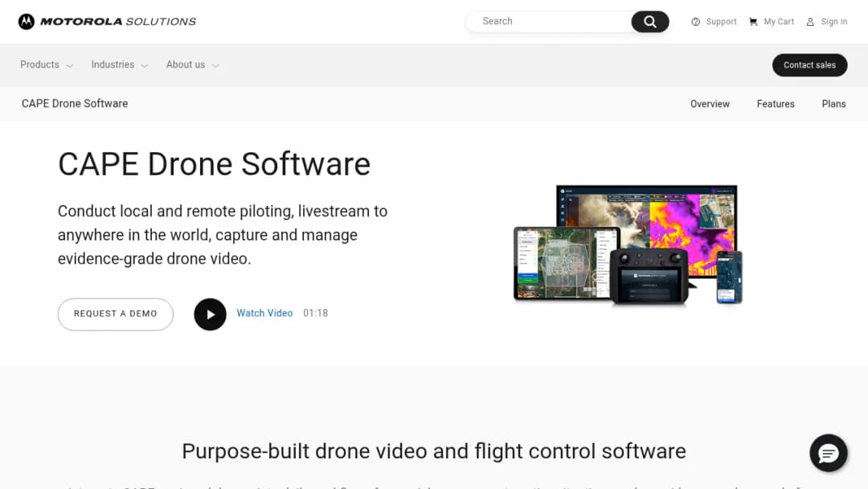Viewport: 868px width, 489px height.
Task: Go to the Overview section tab
Action: point(710,104)
